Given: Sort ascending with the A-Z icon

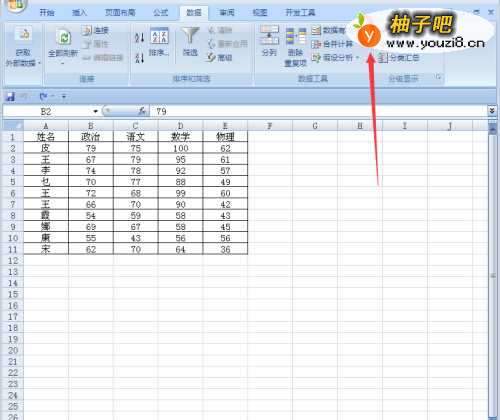Looking at the screenshot, I should (139, 37).
